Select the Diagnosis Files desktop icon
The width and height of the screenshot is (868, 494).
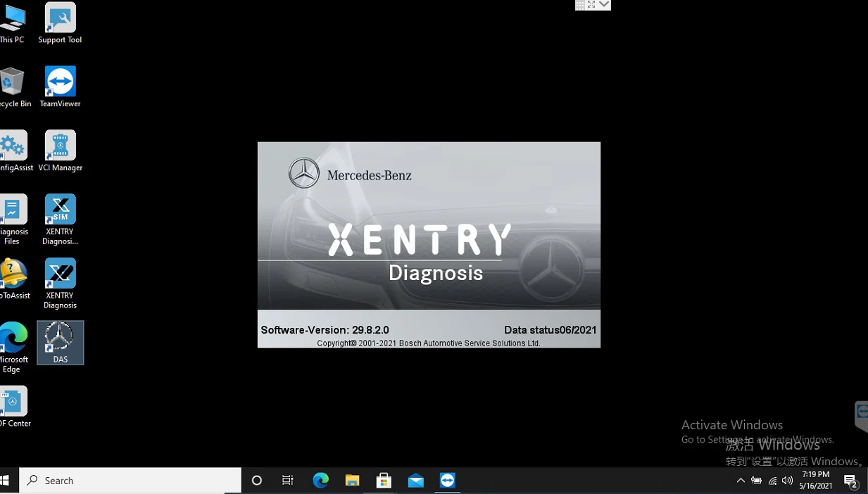[13, 220]
